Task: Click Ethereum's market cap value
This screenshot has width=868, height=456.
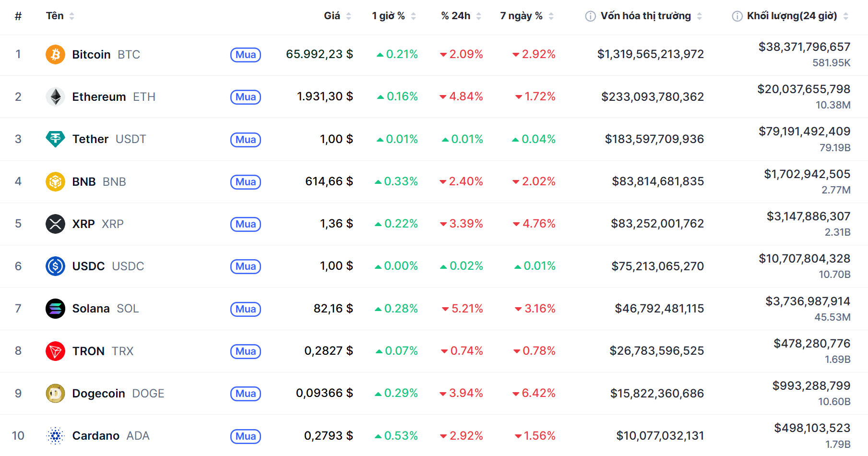Action: [652, 97]
